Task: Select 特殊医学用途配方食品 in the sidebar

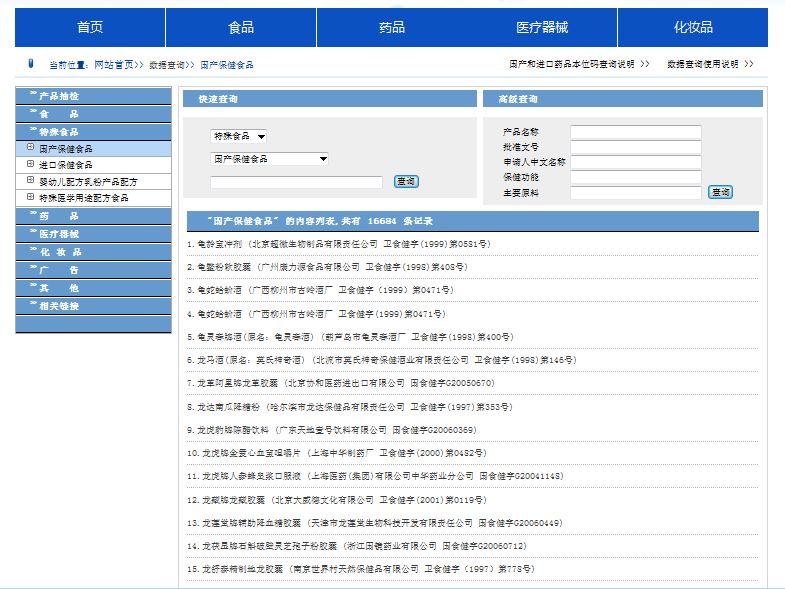Action: 84,198
